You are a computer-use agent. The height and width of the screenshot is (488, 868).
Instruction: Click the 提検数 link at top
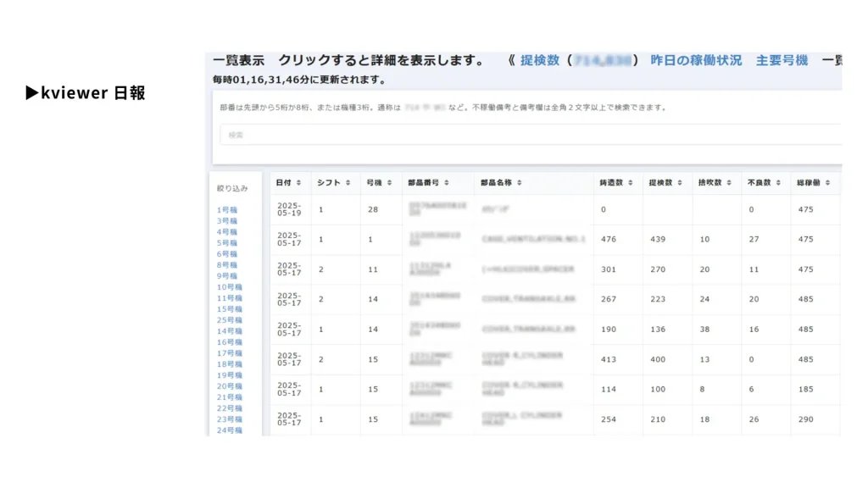[x=540, y=61]
